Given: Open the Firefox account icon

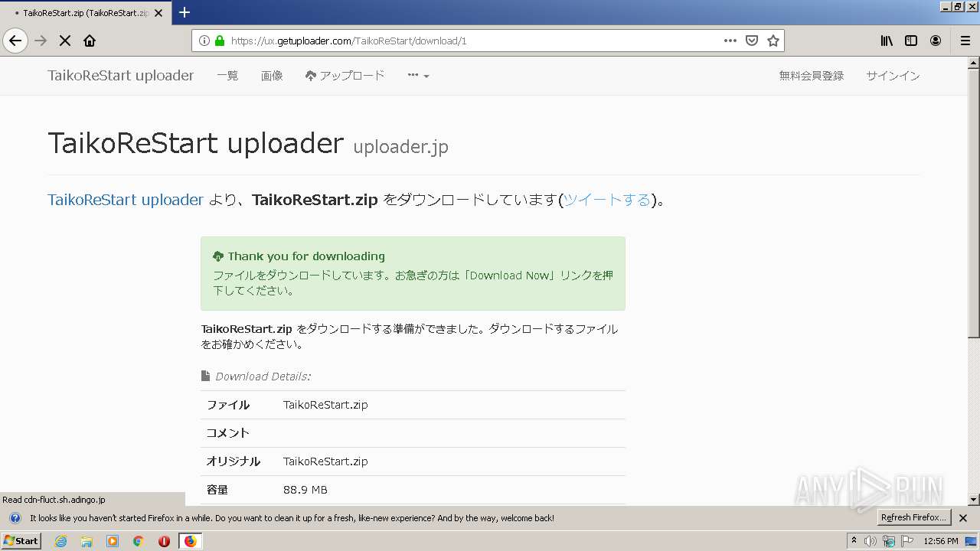Looking at the screenshot, I should click(x=936, y=41).
